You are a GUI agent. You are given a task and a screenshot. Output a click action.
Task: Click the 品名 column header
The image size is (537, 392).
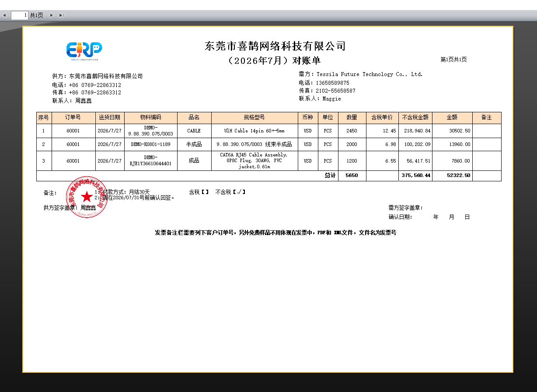pyautogui.click(x=194, y=118)
